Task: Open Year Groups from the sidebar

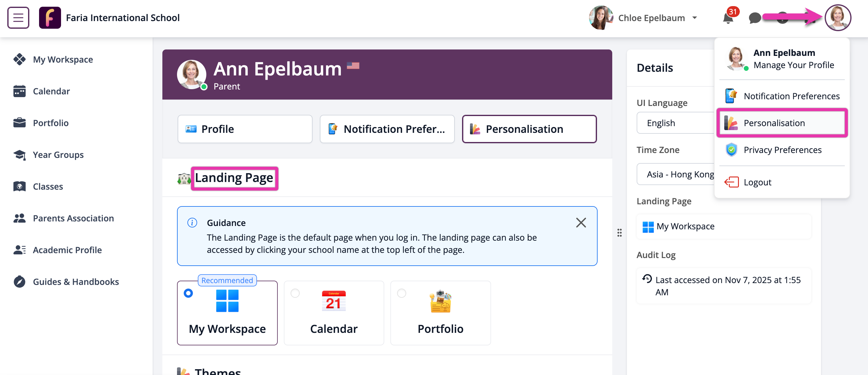Action: pyautogui.click(x=58, y=155)
